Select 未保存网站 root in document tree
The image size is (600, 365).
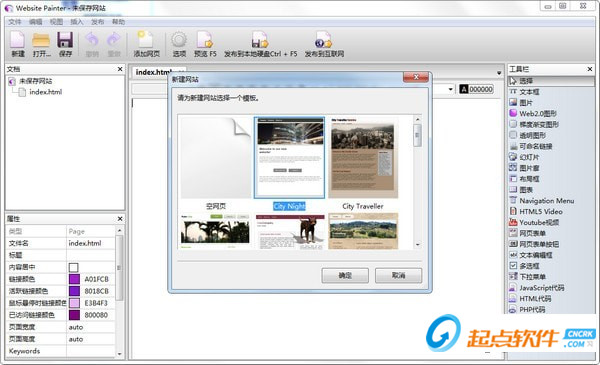pyautogui.click(x=36, y=81)
